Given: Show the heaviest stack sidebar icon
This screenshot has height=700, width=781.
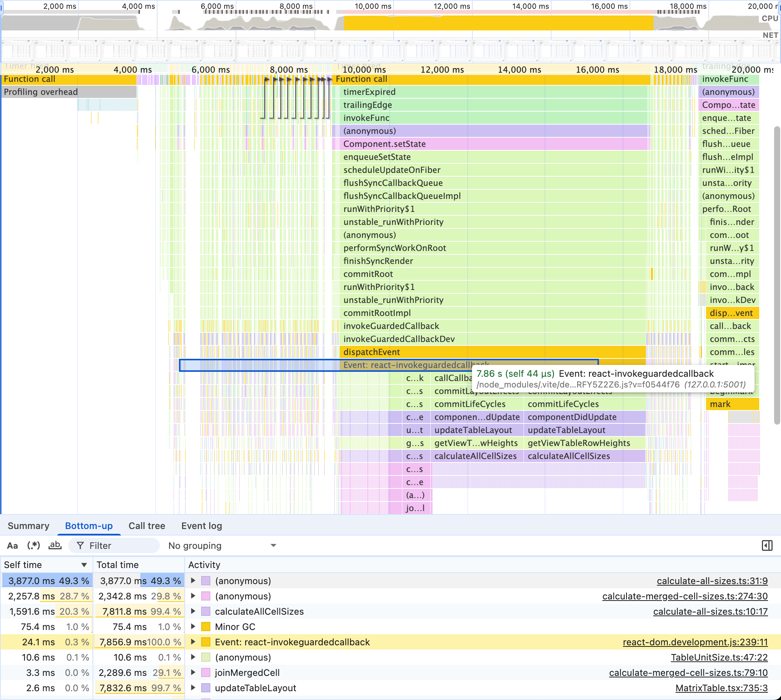Looking at the screenshot, I should (x=767, y=545).
